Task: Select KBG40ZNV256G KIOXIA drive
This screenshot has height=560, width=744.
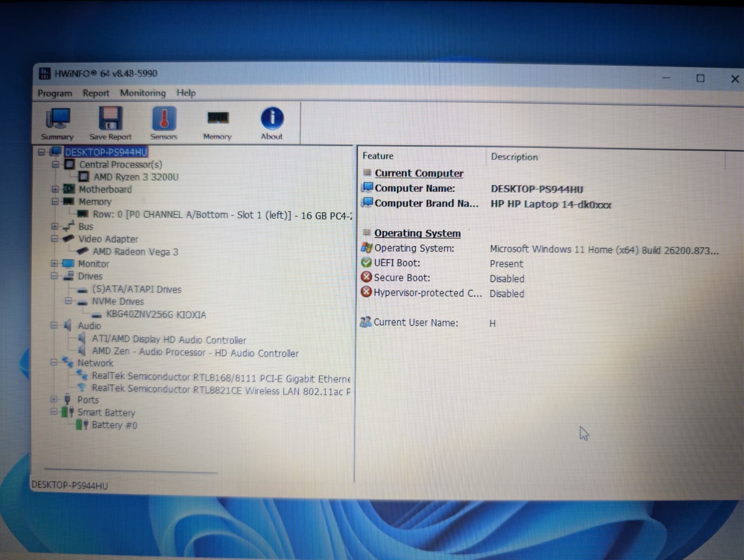Action: click(156, 314)
